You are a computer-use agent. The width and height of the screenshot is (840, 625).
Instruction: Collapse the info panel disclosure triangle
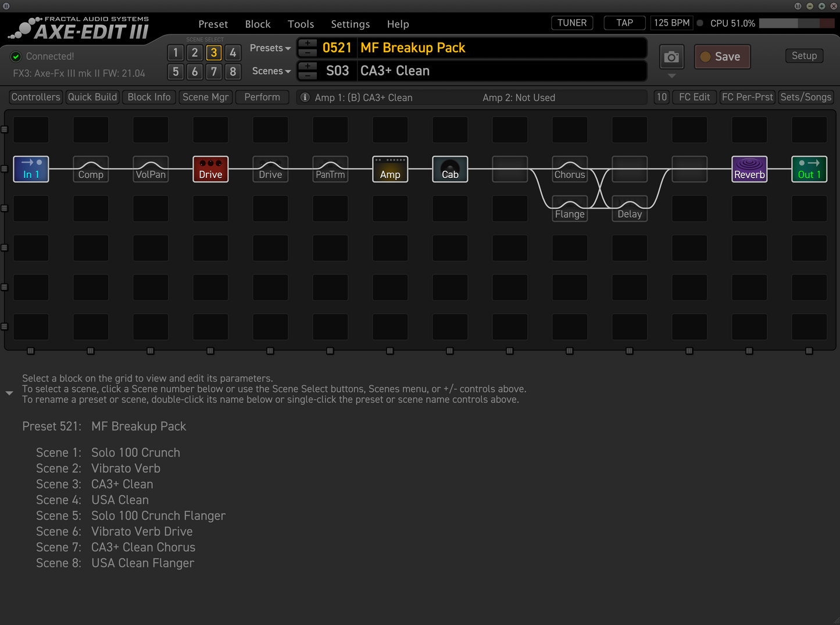pos(9,393)
